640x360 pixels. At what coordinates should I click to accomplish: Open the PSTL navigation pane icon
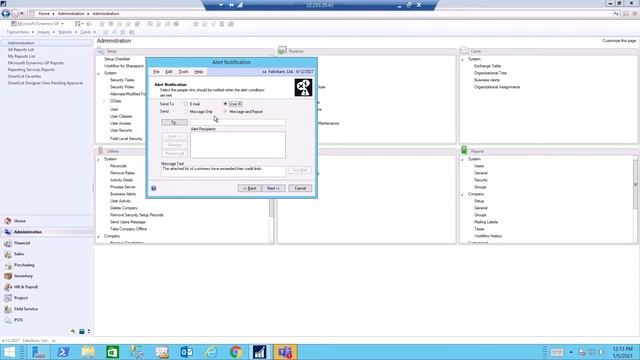tap(8, 320)
